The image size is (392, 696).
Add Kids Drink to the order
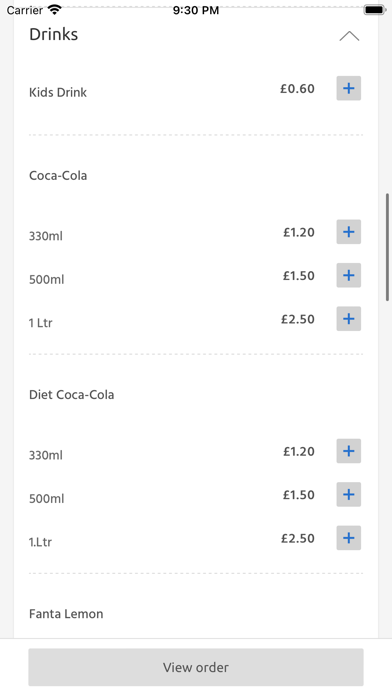(x=348, y=88)
